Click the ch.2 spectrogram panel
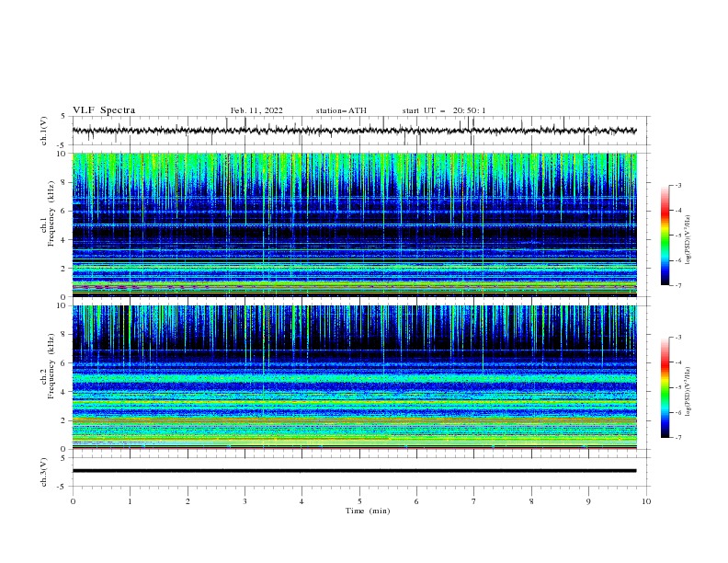Image resolution: width=728 pixels, height=563 pixels. click(x=354, y=377)
